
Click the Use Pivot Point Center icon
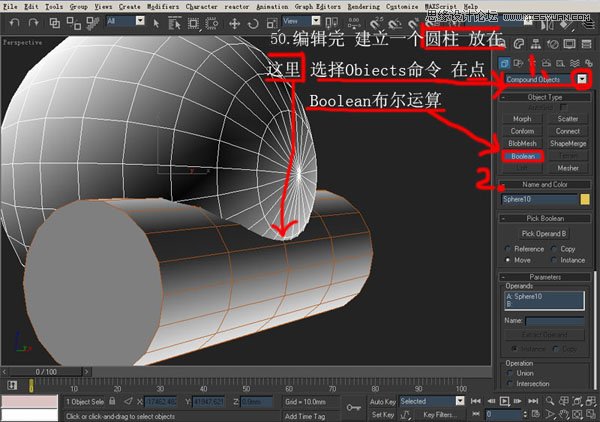[x=331, y=23]
